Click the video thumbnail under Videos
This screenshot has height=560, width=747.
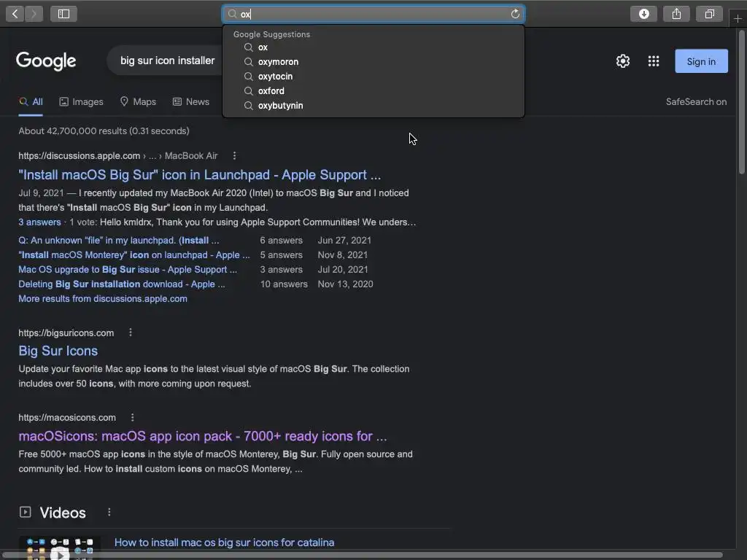[x=60, y=548]
